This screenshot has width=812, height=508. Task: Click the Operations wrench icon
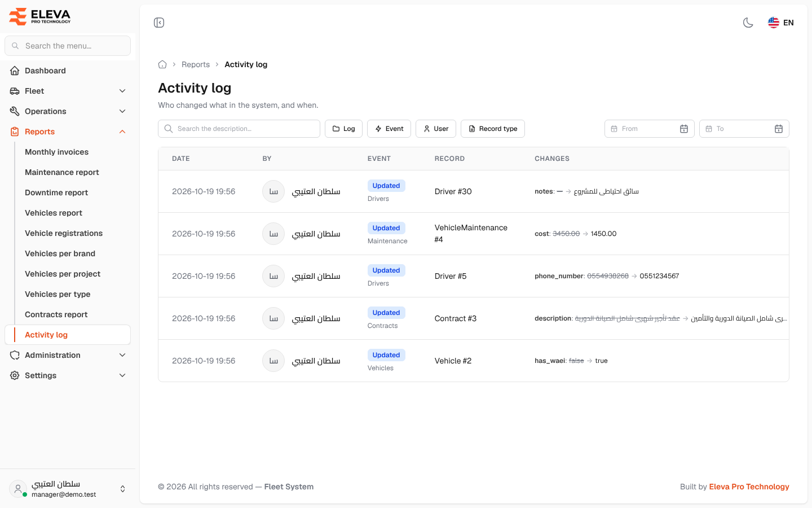(x=15, y=111)
